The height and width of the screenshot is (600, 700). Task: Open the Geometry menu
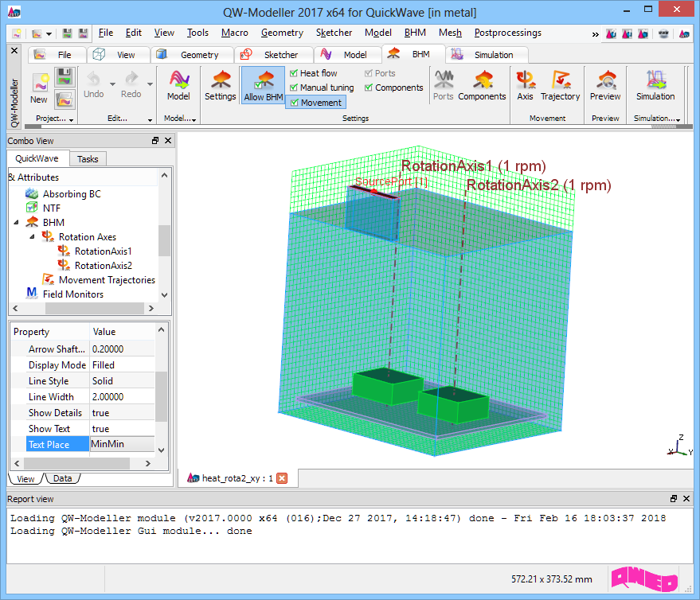click(x=281, y=33)
